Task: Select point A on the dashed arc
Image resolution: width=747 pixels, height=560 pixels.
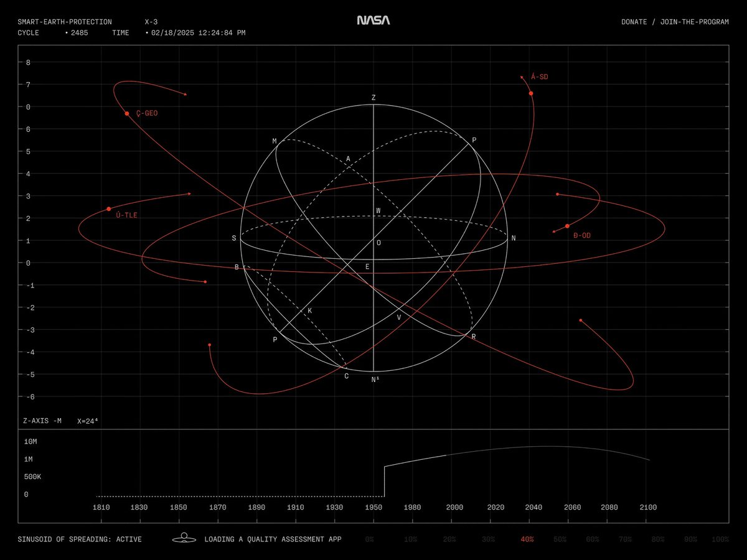Action: (x=349, y=159)
